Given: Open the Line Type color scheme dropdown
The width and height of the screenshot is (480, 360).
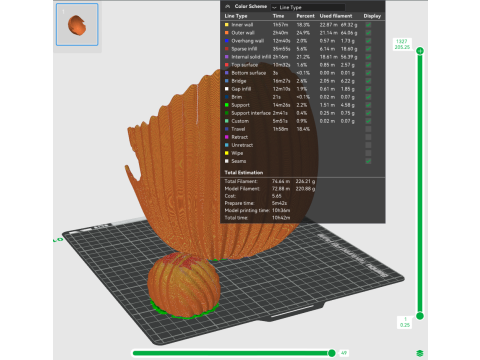Looking at the screenshot, I should [x=308, y=7].
